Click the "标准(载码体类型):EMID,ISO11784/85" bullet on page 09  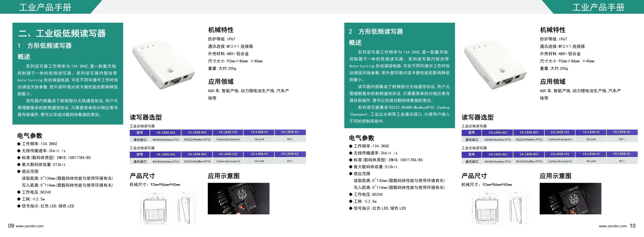click(54, 158)
